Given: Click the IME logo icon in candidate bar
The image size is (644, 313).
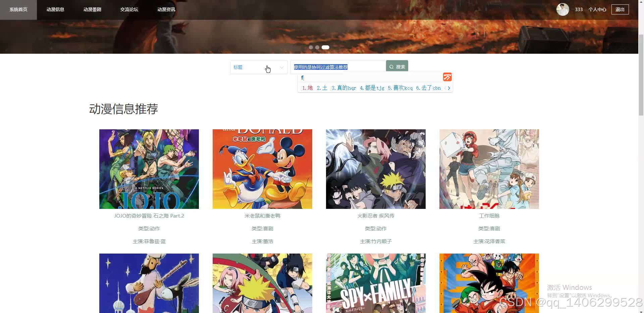Looking at the screenshot, I should [x=447, y=77].
